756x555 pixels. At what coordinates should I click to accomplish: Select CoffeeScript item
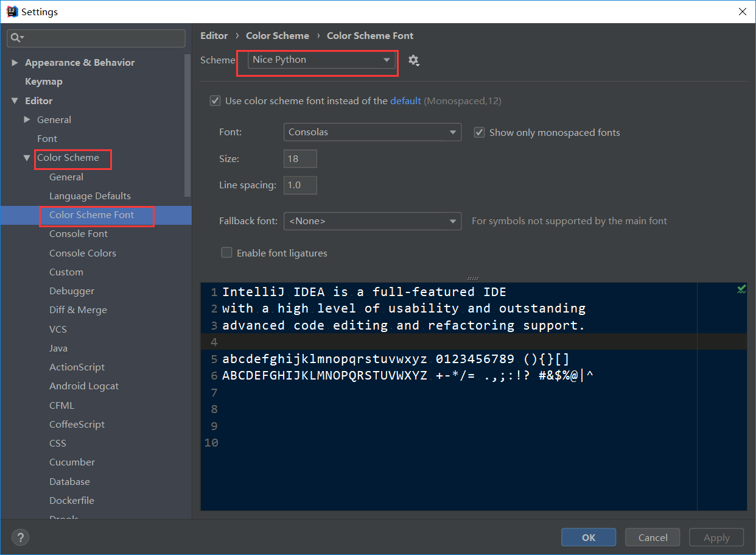[x=77, y=424]
